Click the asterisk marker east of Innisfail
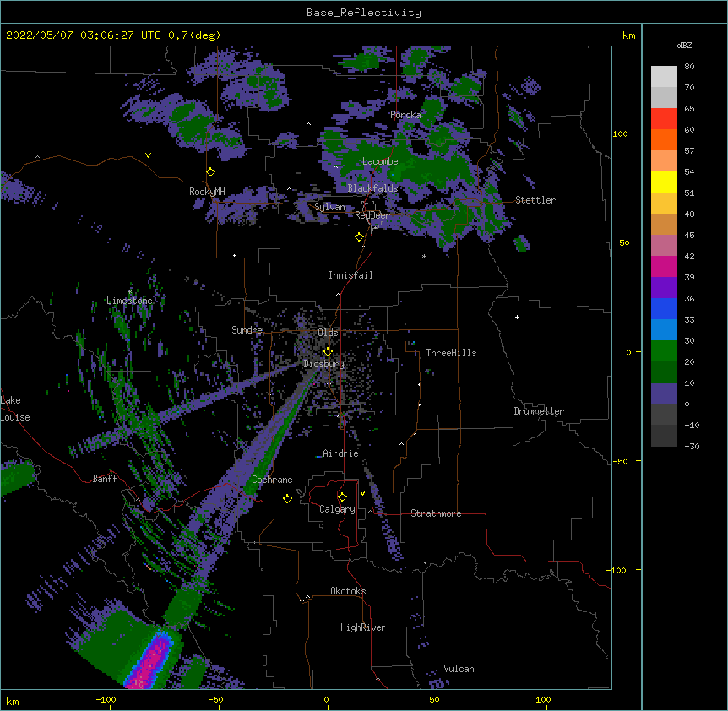Viewport: 728px width, 711px height. [x=424, y=257]
